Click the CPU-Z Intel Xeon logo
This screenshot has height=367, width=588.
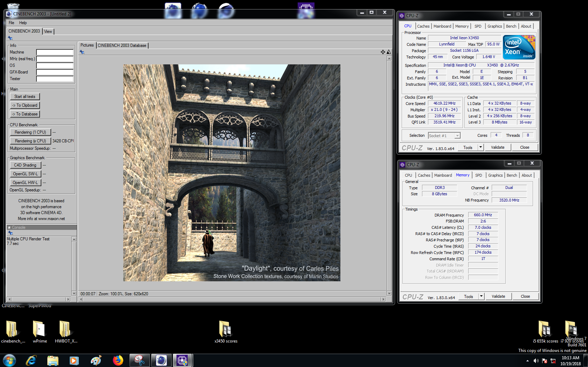coord(519,47)
